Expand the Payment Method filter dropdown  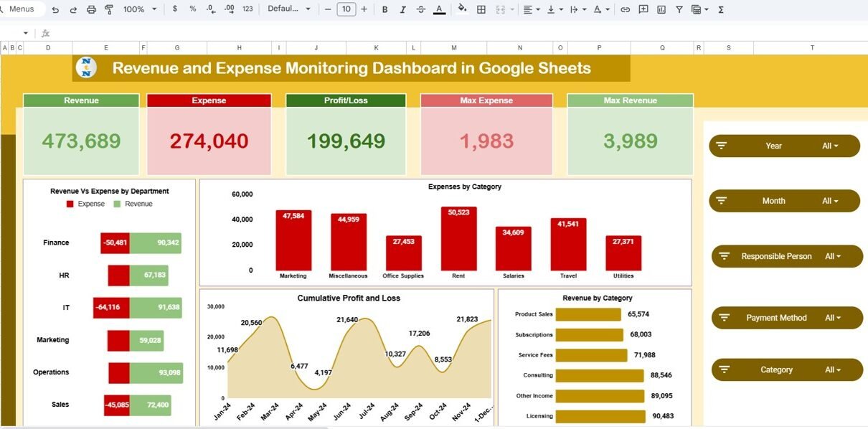(x=833, y=318)
